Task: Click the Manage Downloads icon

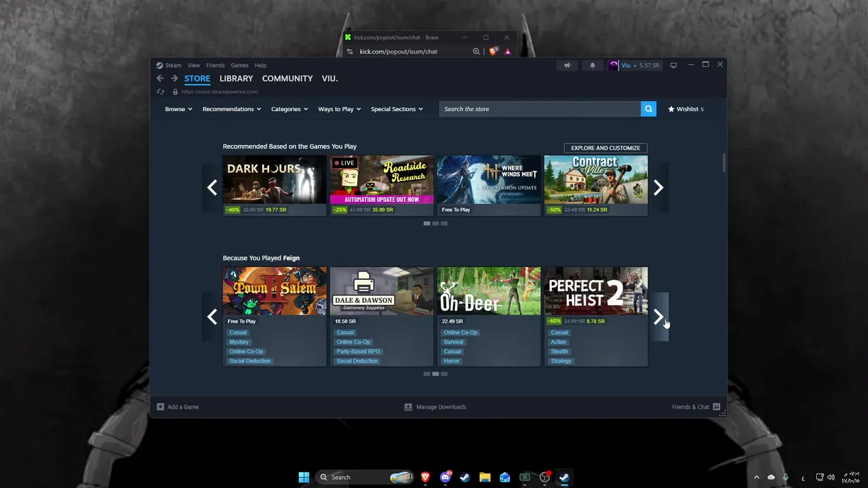Action: [x=408, y=407]
